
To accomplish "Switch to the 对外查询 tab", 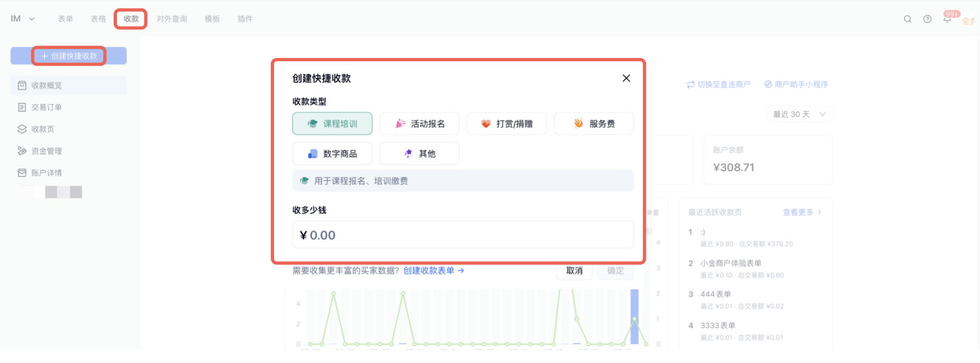I will pyautogui.click(x=172, y=19).
